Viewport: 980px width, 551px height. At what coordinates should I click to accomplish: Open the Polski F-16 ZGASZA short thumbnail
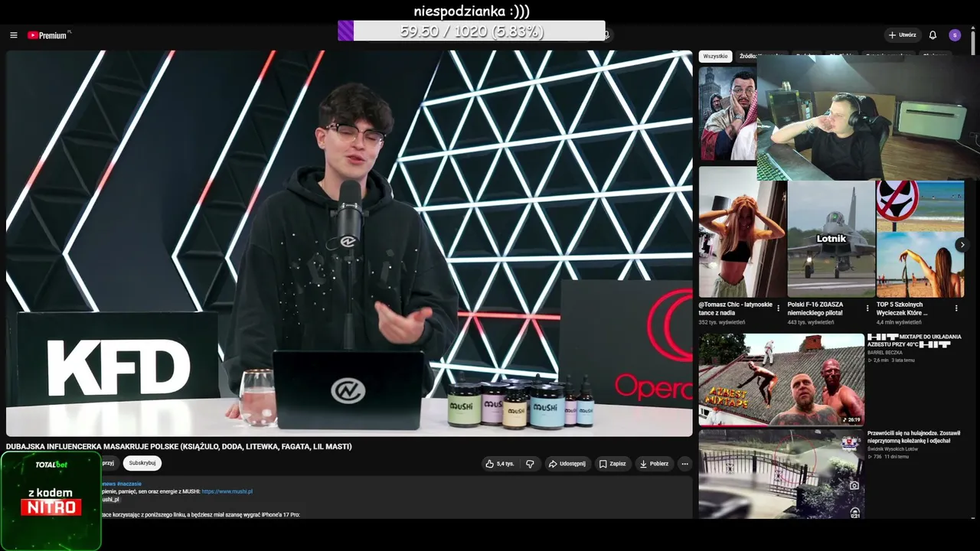tap(831, 240)
